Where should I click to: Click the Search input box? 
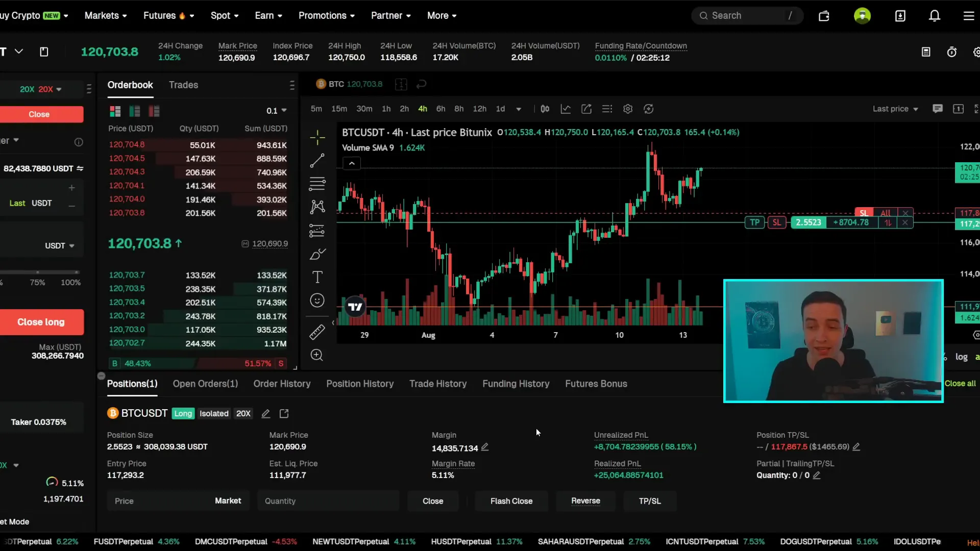click(747, 16)
